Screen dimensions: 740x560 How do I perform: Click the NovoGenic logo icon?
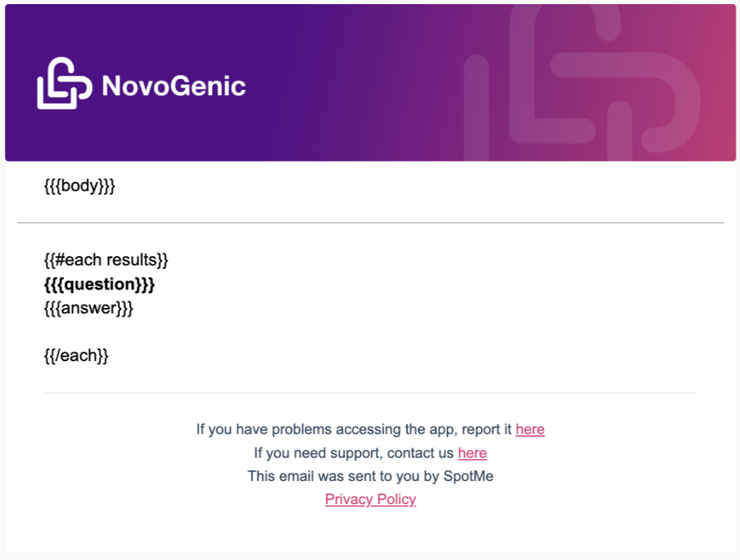(64, 83)
